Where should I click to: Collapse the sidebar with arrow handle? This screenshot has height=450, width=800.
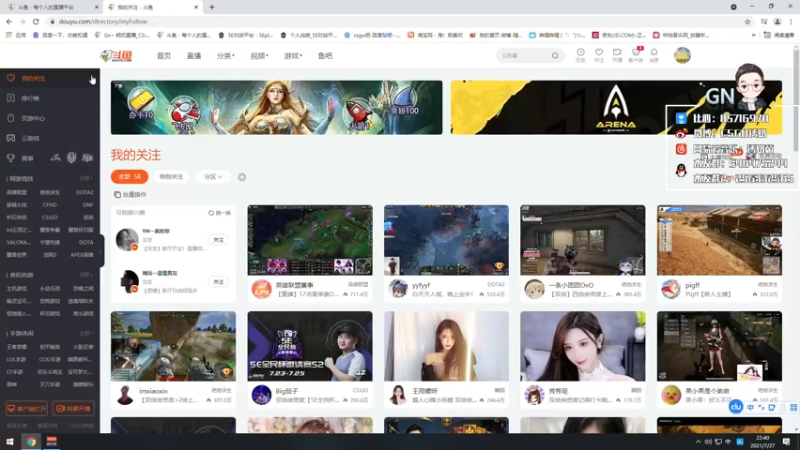point(101,251)
